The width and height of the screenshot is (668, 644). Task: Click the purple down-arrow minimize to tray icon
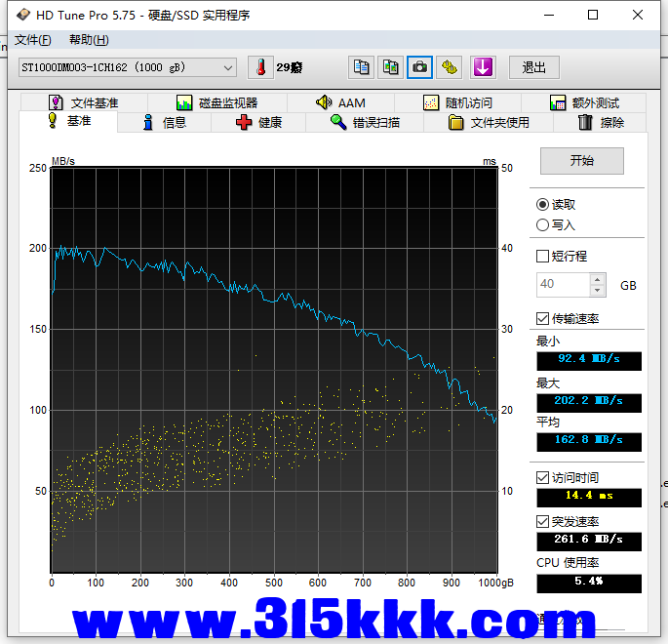coord(483,67)
